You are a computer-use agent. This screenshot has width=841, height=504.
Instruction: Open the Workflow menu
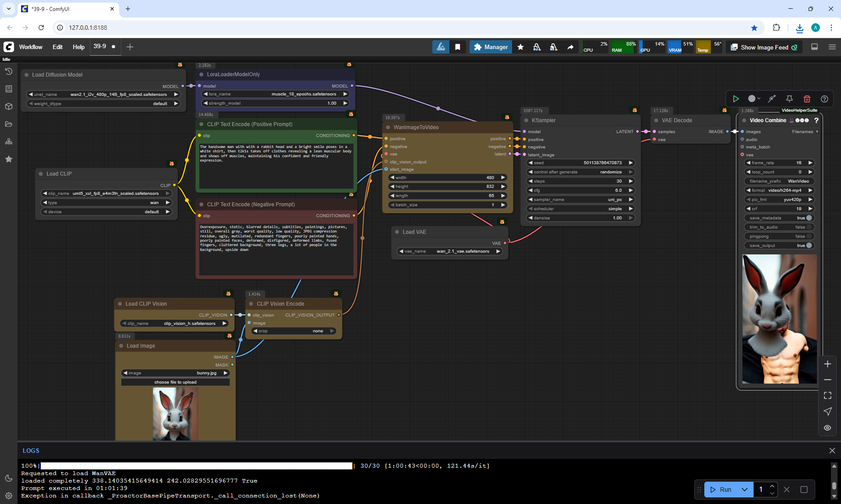[31, 47]
